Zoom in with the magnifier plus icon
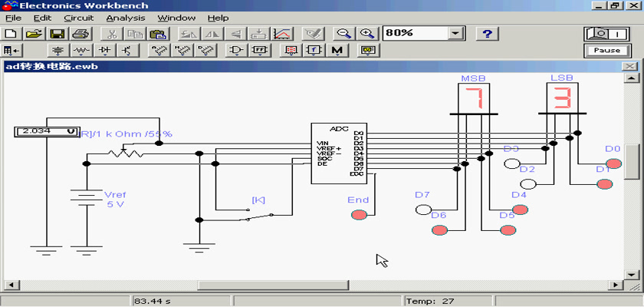644x307 pixels. click(366, 33)
